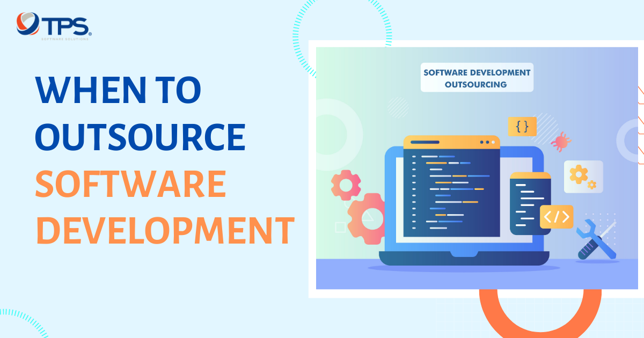Click the dark code editor window on the laptop
Viewport: 644px width, 338px height.
pyautogui.click(x=451, y=186)
